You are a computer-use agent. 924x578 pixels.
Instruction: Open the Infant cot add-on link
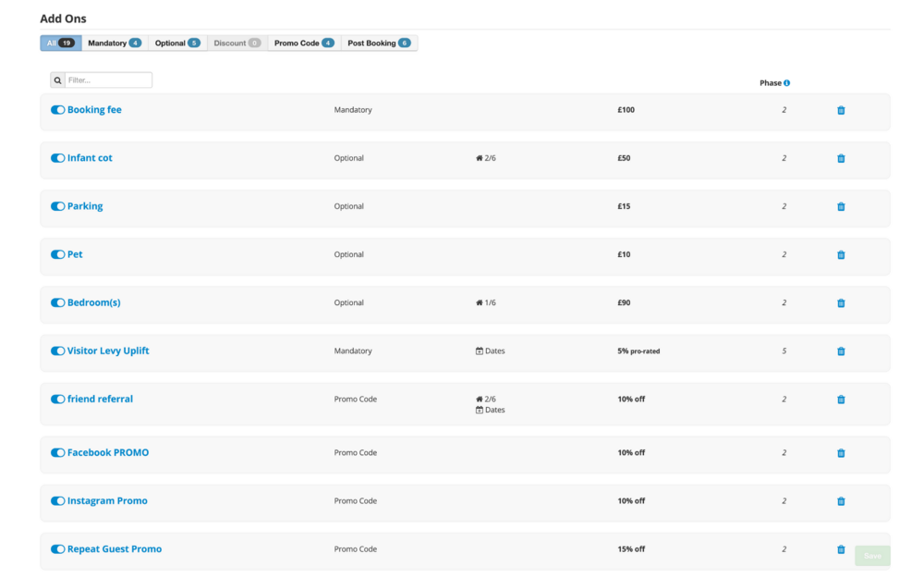coord(90,158)
